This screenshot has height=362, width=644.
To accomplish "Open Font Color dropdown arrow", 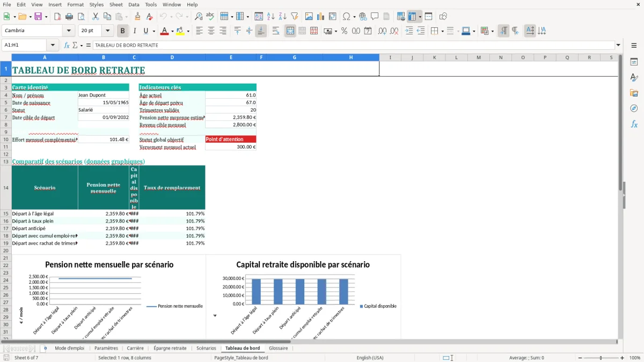I will pyautogui.click(x=172, y=31).
